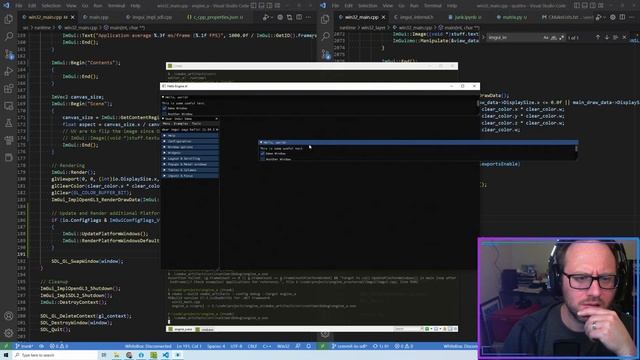The height and width of the screenshot is (360, 640).
Task: Go to next match in find widget
Action: click(x=606, y=38)
